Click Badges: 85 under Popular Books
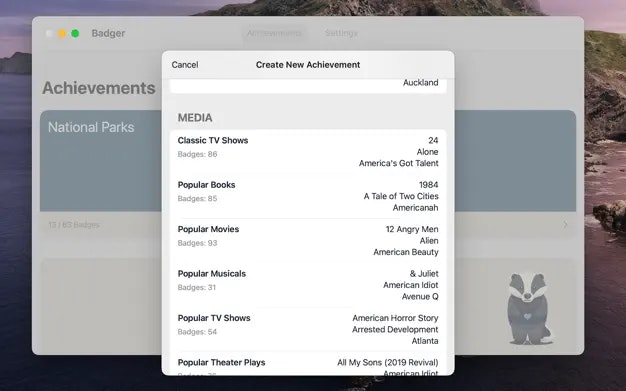This screenshot has height=391, width=626. pos(197,198)
